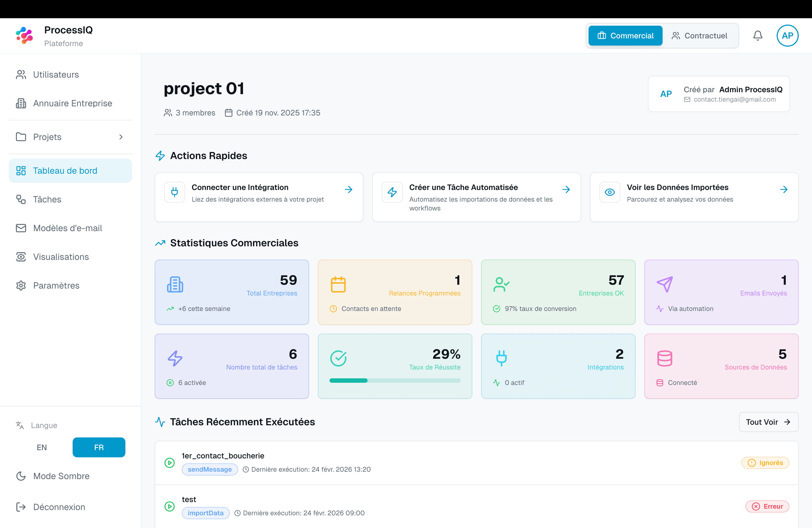Select the Annuaire Entreprise icon
The image size is (812, 528).
[21, 103]
